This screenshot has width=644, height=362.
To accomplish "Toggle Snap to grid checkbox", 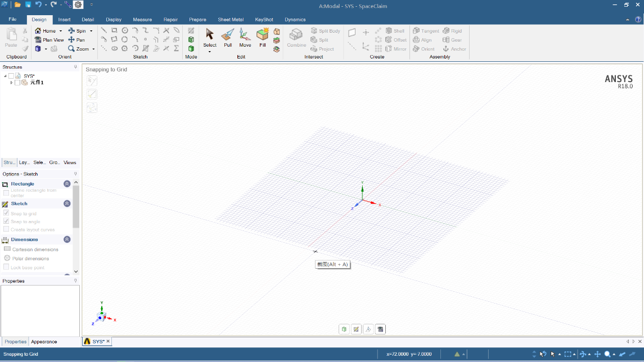I will tap(6, 214).
